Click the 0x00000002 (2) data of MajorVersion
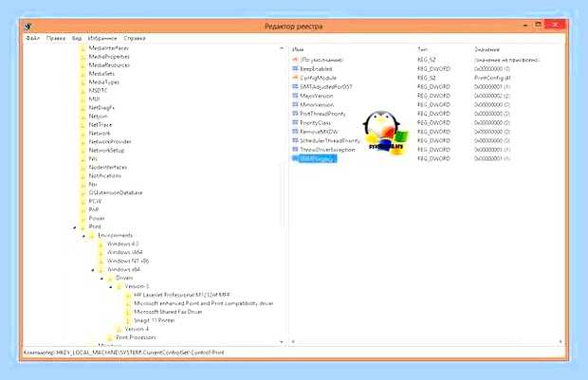This screenshot has height=380, width=588. [492, 96]
